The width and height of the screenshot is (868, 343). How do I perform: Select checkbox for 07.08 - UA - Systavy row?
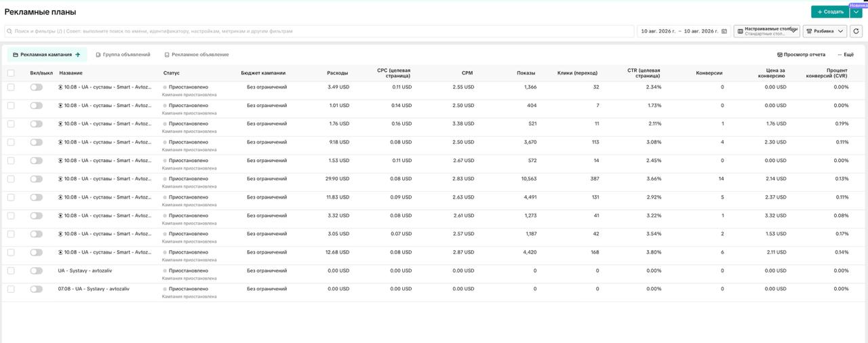tap(11, 289)
